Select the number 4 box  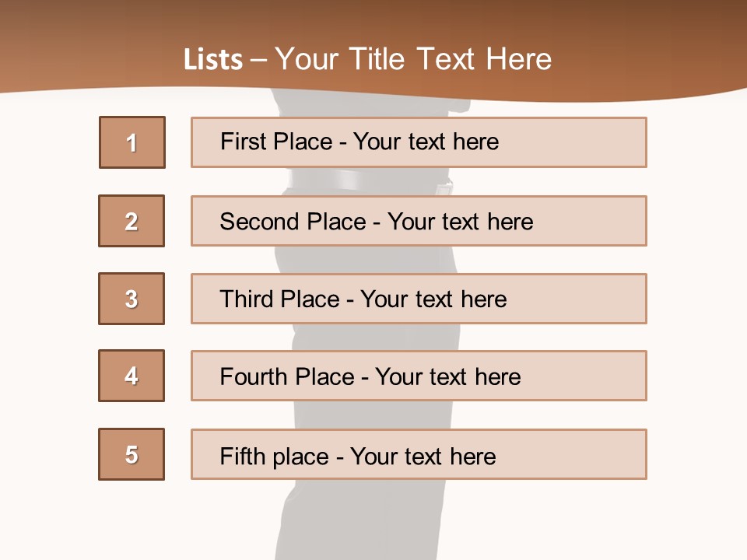(x=132, y=376)
